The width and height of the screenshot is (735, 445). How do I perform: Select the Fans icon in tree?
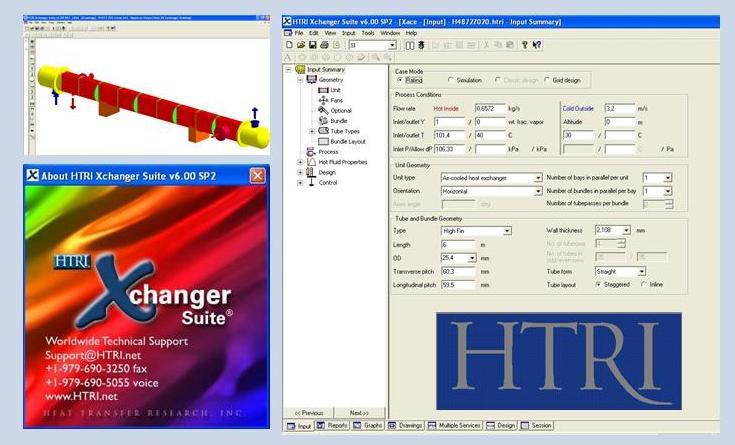click(x=323, y=100)
